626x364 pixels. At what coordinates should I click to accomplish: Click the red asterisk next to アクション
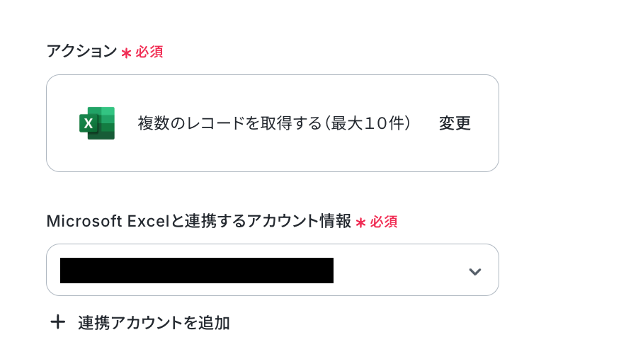point(126,52)
